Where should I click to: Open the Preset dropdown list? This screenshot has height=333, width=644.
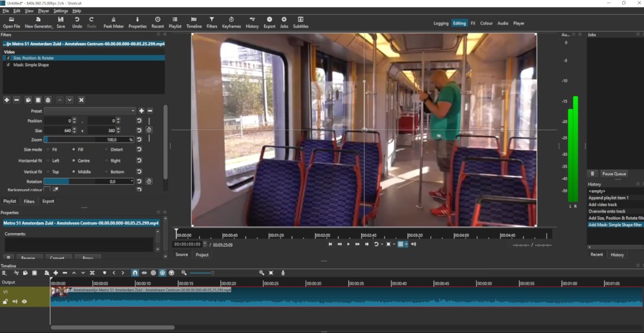coord(90,111)
